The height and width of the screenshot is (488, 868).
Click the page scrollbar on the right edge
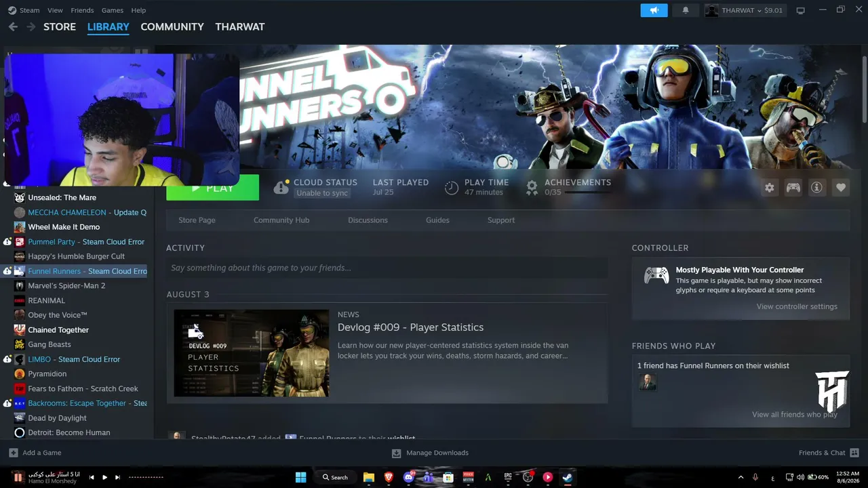(864, 90)
